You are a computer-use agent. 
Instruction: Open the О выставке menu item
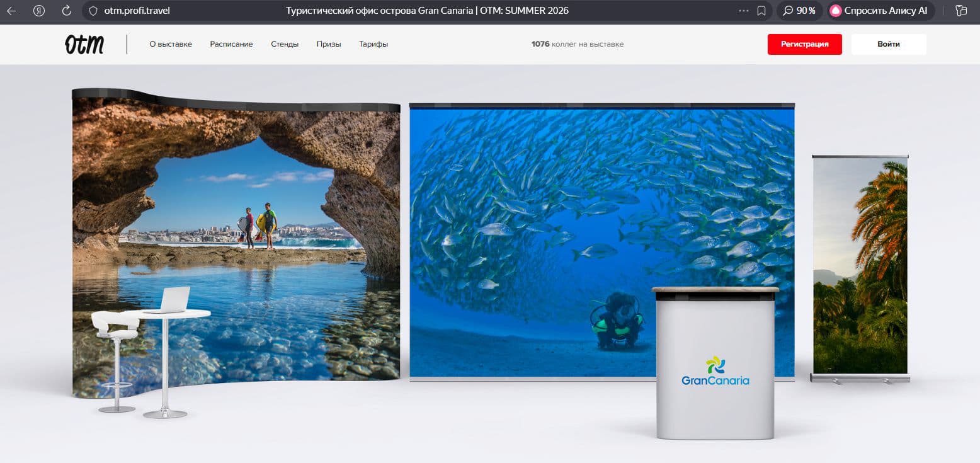171,44
